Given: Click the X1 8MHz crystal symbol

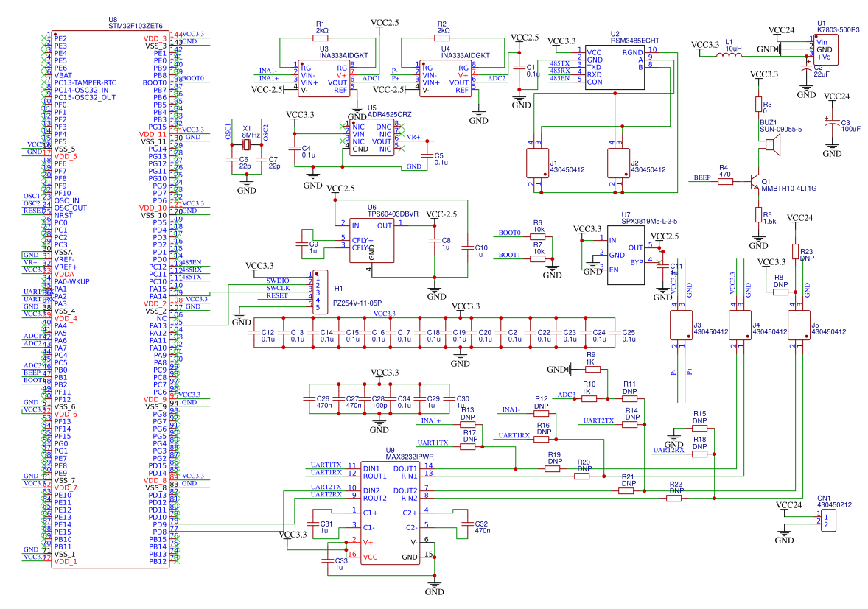Looking at the screenshot, I should point(247,145).
